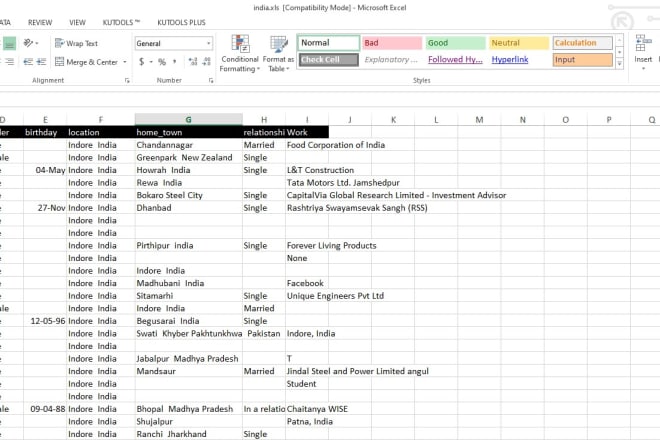Viewport: 660px width, 440px height.
Task: Apply Comma Style icon
Action: 175,62
